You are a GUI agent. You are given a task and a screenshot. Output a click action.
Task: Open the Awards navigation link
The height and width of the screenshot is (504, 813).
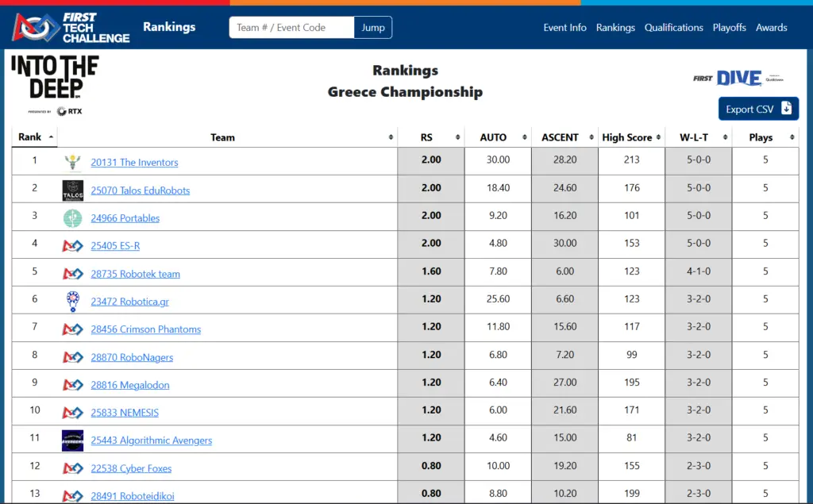(771, 28)
